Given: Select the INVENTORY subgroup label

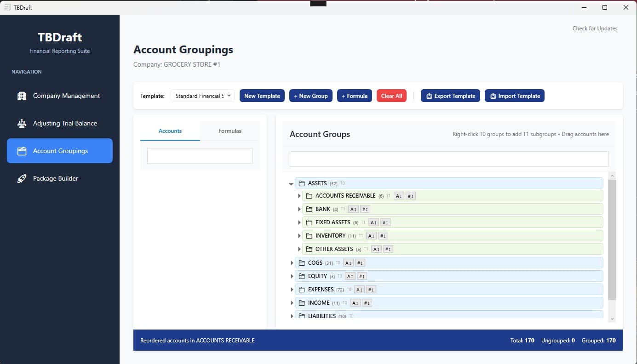Looking at the screenshot, I should (331, 236).
